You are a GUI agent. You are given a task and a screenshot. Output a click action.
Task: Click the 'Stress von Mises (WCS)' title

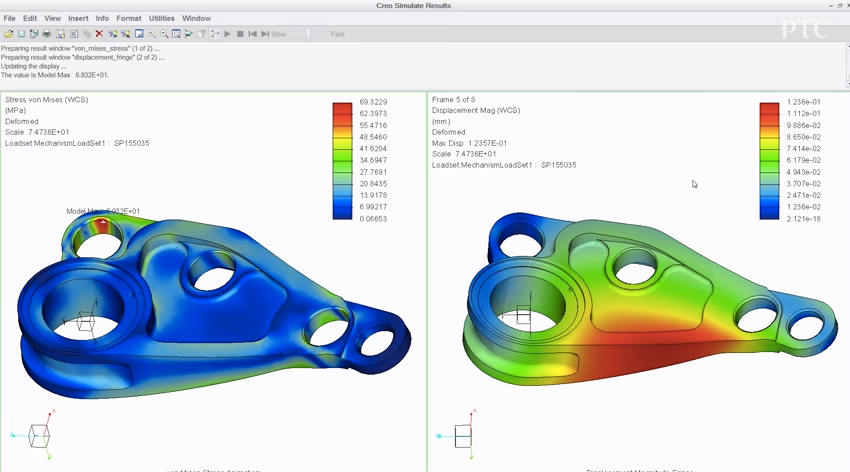click(x=47, y=100)
